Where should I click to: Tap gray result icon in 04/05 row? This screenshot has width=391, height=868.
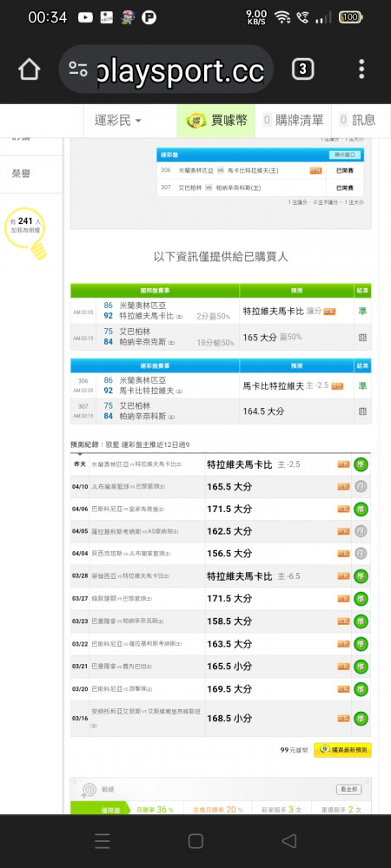(361, 531)
